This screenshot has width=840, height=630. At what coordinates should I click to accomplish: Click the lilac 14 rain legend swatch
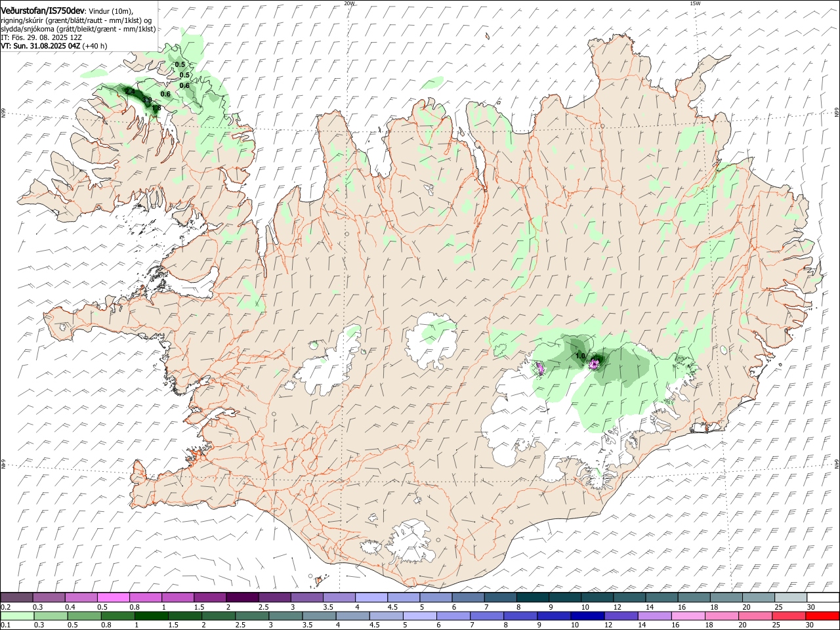[x=654, y=616]
